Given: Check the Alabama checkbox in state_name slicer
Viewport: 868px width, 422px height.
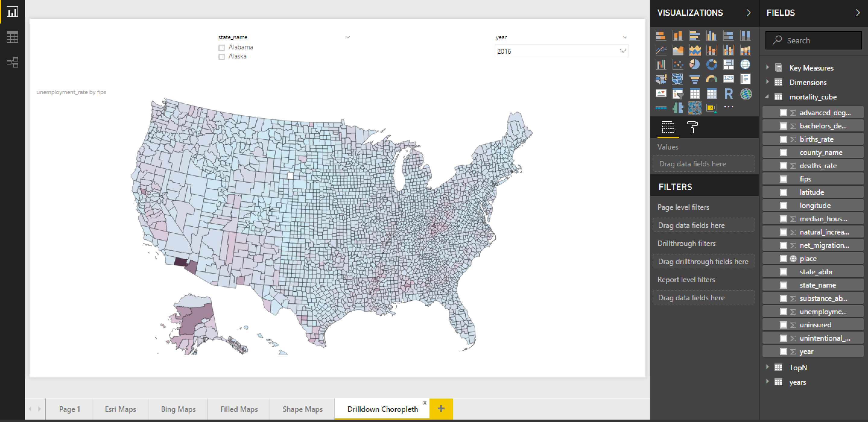Looking at the screenshot, I should tap(222, 48).
